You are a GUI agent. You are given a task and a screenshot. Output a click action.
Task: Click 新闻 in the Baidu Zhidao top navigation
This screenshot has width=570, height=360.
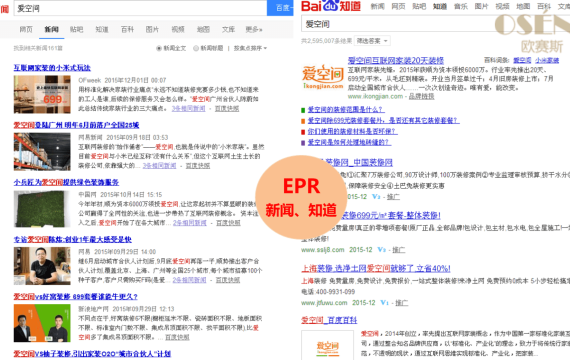coord(377,7)
